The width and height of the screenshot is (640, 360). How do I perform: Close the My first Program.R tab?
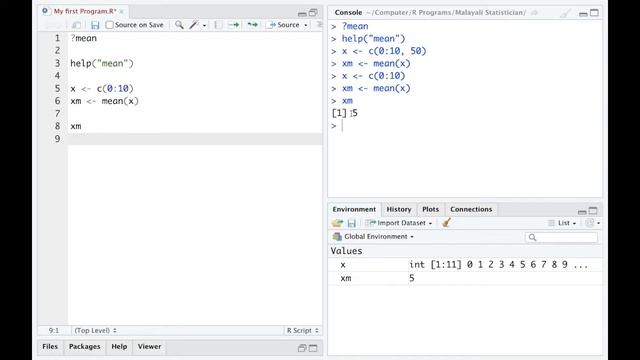click(122, 11)
